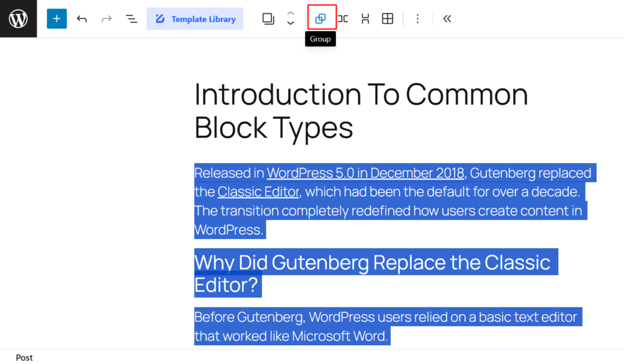
Task: Click the post title Introduction To Common Block Types
Action: pyautogui.click(x=361, y=111)
